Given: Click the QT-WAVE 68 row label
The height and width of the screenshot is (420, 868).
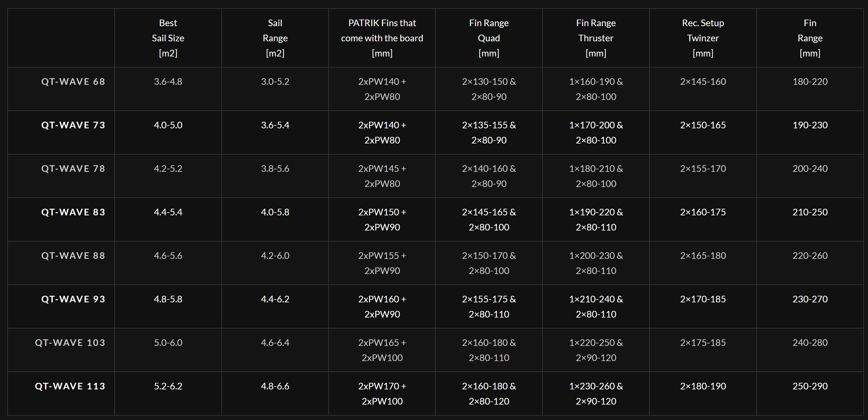Looking at the screenshot, I should [73, 82].
